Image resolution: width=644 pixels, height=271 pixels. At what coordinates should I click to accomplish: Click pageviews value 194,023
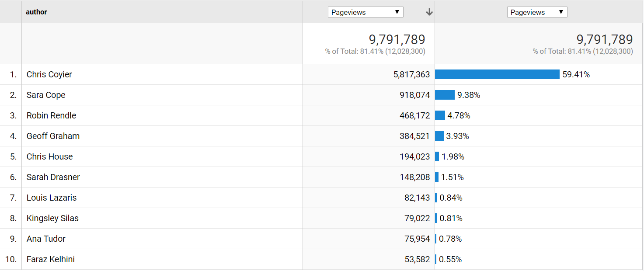(414, 156)
